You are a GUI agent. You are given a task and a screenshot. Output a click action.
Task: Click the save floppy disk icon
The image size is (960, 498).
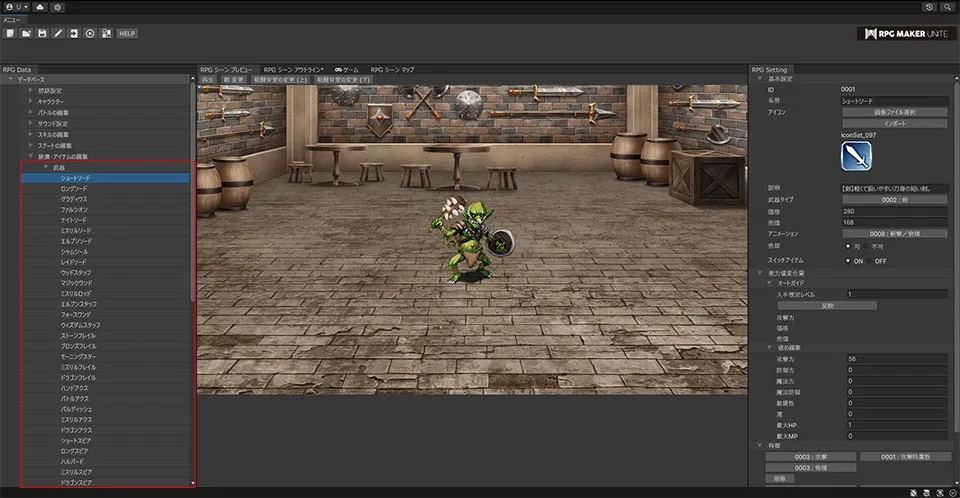(x=42, y=33)
